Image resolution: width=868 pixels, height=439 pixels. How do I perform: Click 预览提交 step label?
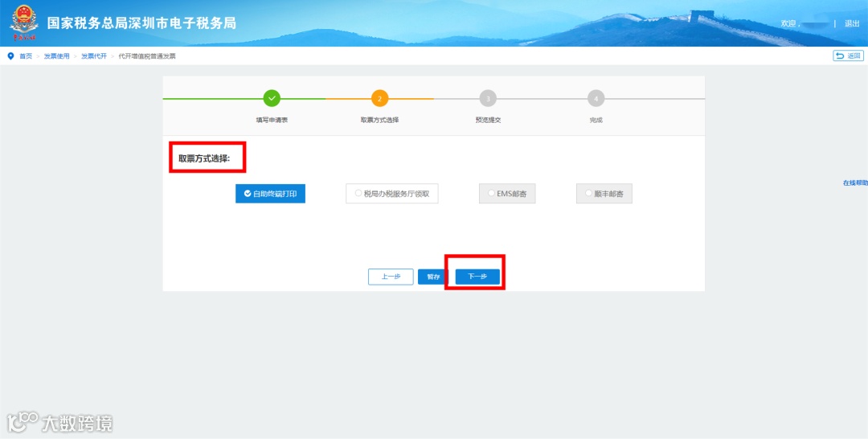488,120
